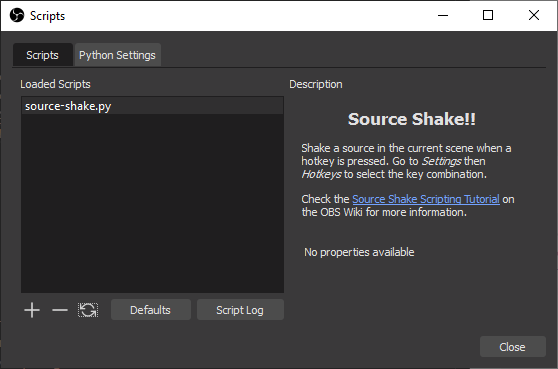Image resolution: width=558 pixels, height=369 pixels.
Task: Click the empty area of the Loaded Scripts list
Action: (152, 203)
